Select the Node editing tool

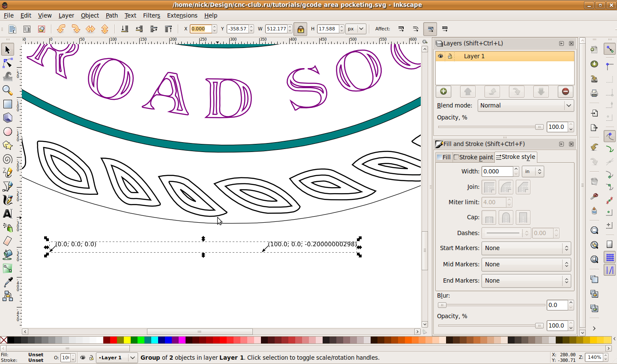click(8, 63)
